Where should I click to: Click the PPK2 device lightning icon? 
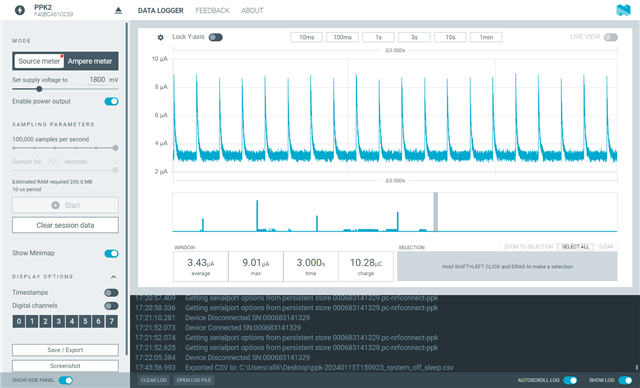[20, 10]
